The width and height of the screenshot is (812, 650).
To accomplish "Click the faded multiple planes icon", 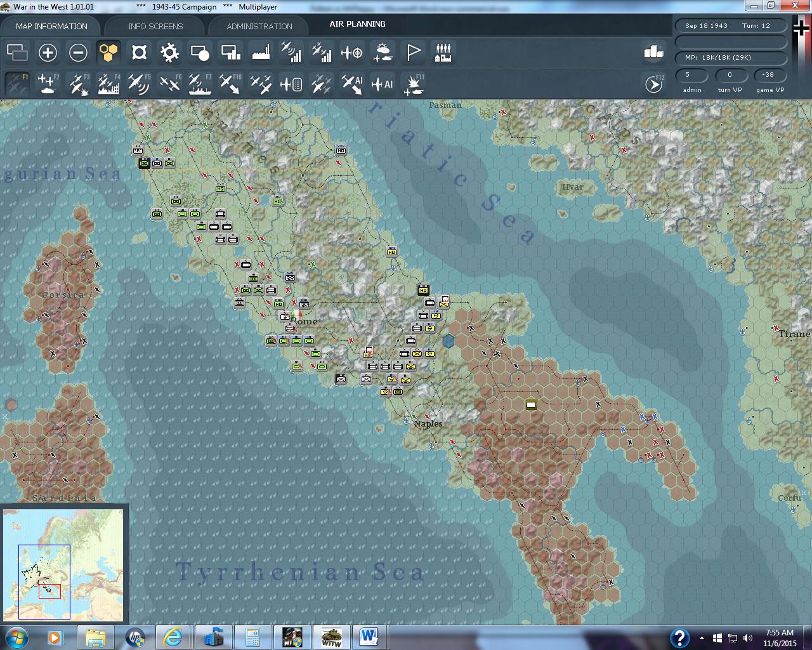I will [322, 84].
